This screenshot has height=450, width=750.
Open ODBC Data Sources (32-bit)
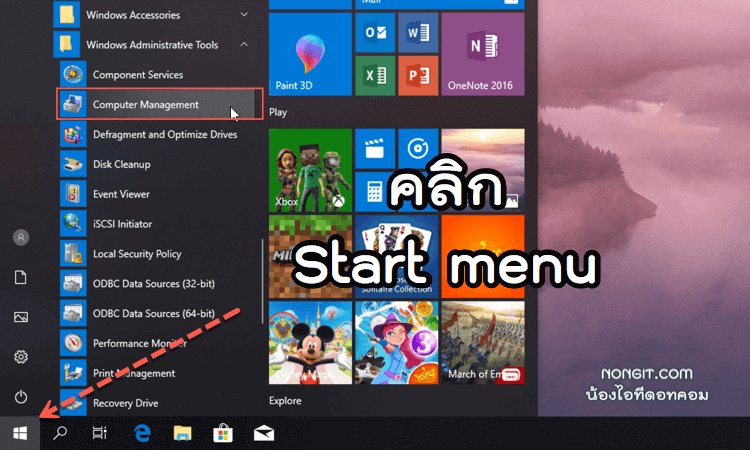(x=158, y=284)
